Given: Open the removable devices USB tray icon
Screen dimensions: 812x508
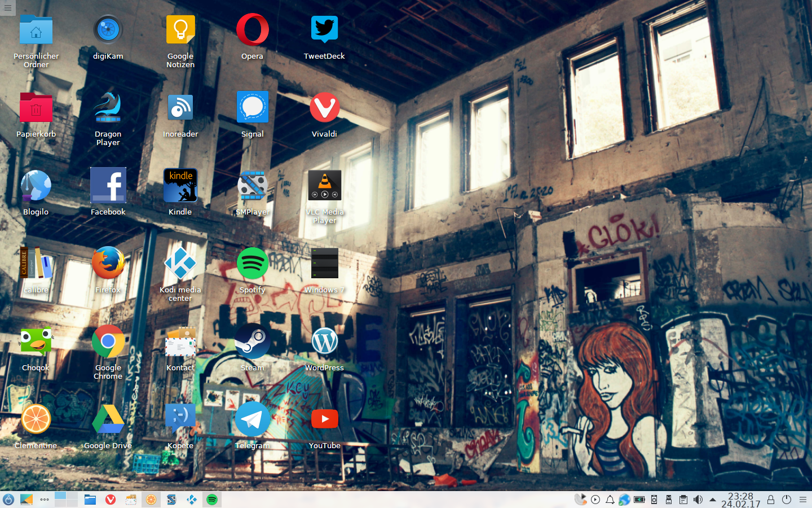Looking at the screenshot, I should (669, 500).
